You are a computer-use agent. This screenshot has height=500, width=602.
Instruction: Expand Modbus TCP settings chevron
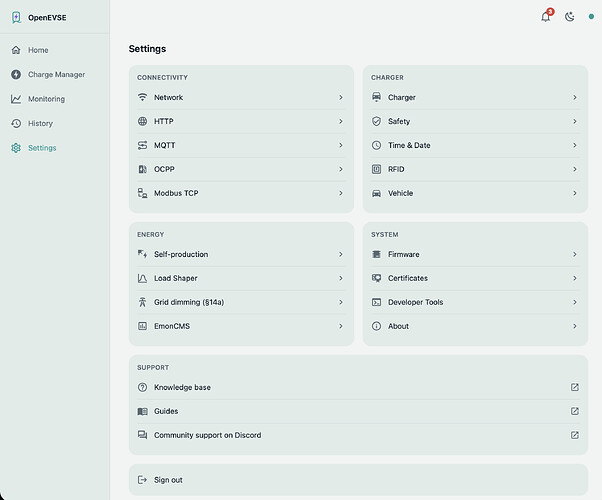pyautogui.click(x=341, y=193)
